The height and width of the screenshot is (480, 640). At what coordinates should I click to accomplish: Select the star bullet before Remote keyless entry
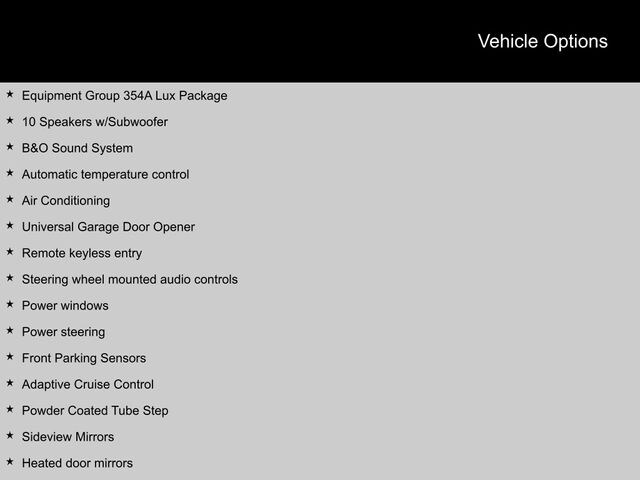[9, 252]
